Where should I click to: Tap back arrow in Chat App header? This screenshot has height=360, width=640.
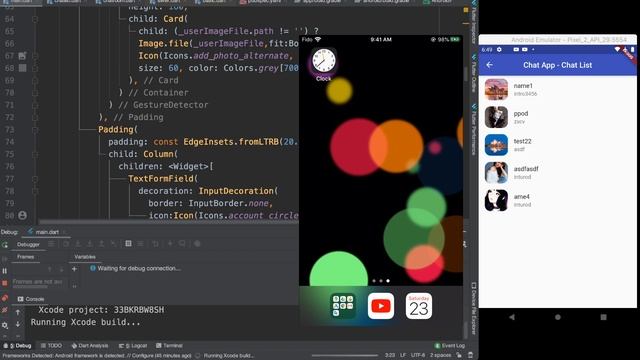tap(489, 65)
